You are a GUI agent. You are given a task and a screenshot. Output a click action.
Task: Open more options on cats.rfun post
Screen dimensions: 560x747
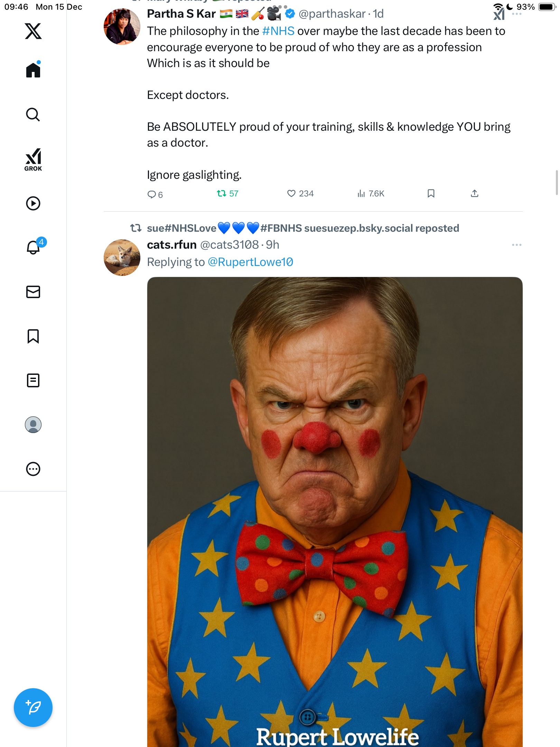click(516, 245)
